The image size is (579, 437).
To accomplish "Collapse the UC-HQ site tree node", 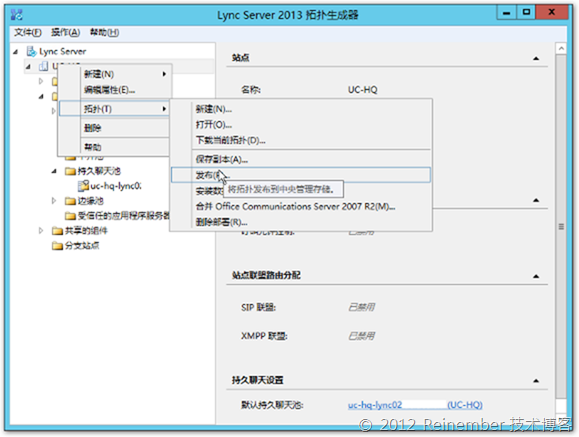I will (x=28, y=67).
